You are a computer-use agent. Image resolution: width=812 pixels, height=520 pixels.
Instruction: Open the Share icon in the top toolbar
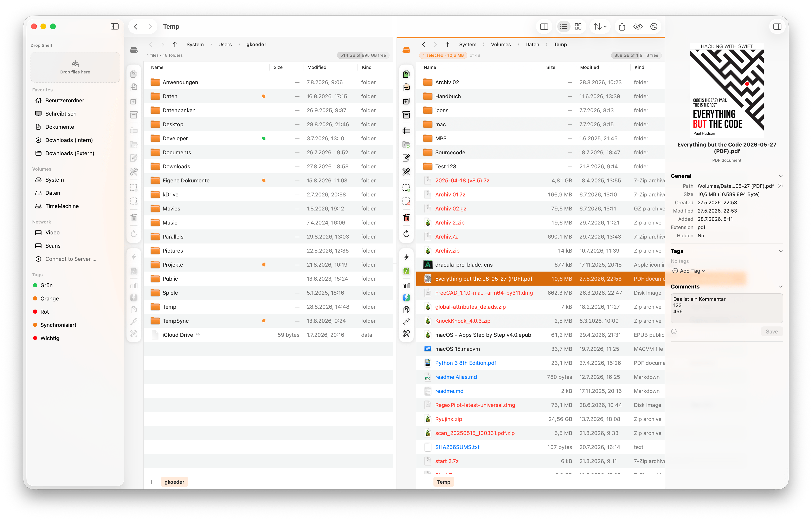(x=622, y=26)
